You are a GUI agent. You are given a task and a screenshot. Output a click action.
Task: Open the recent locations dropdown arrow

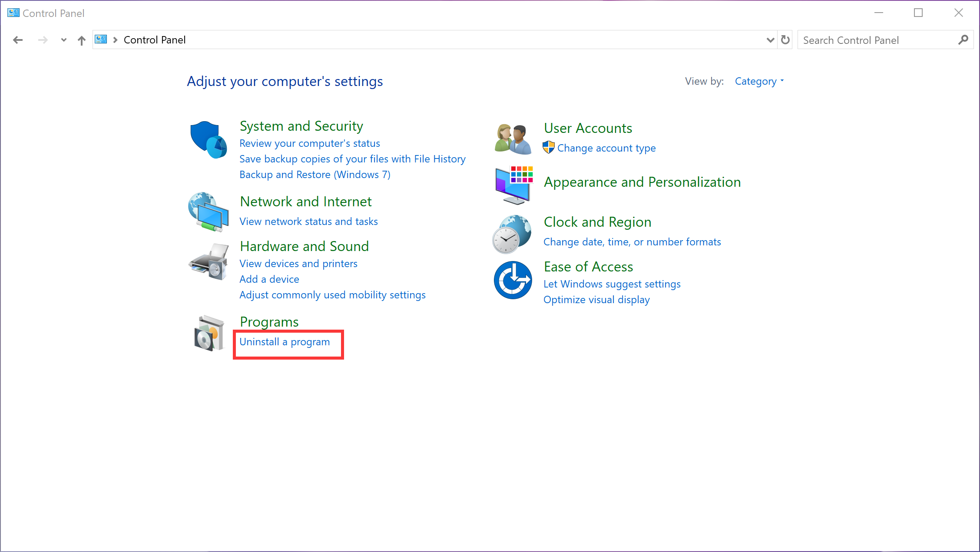[64, 40]
